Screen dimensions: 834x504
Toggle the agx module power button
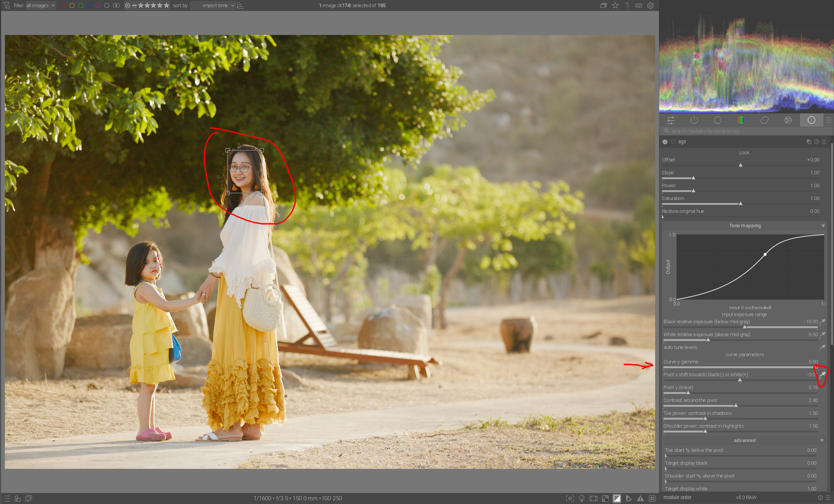pyautogui.click(x=665, y=142)
